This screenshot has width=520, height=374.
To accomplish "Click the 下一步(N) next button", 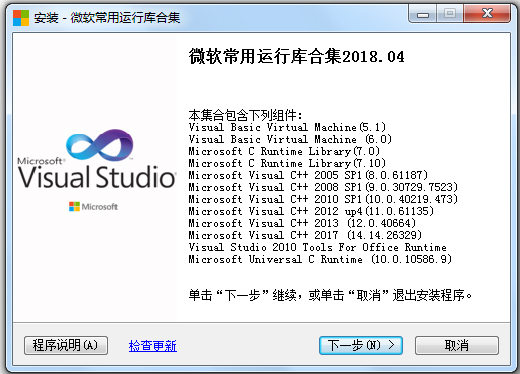I will click(361, 345).
